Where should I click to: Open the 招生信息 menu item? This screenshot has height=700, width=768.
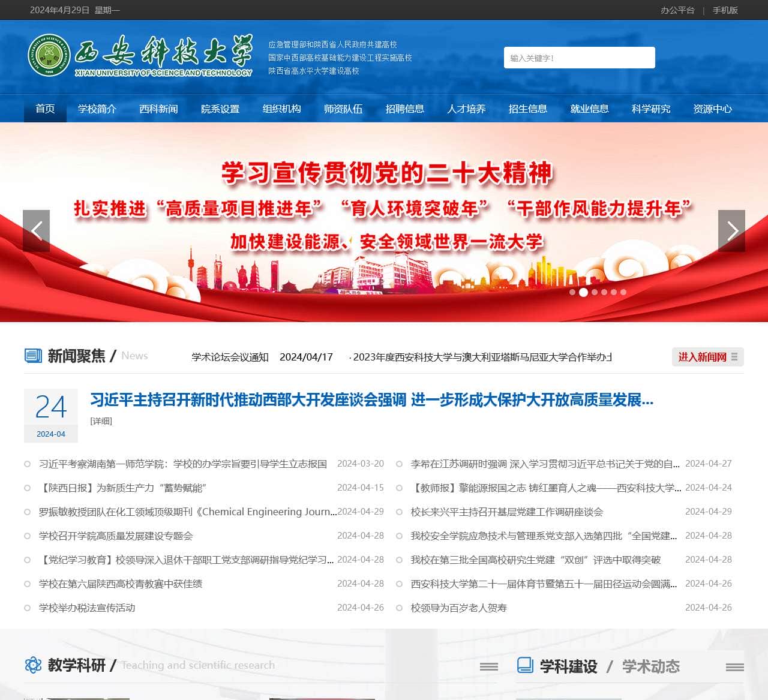pyautogui.click(x=528, y=109)
